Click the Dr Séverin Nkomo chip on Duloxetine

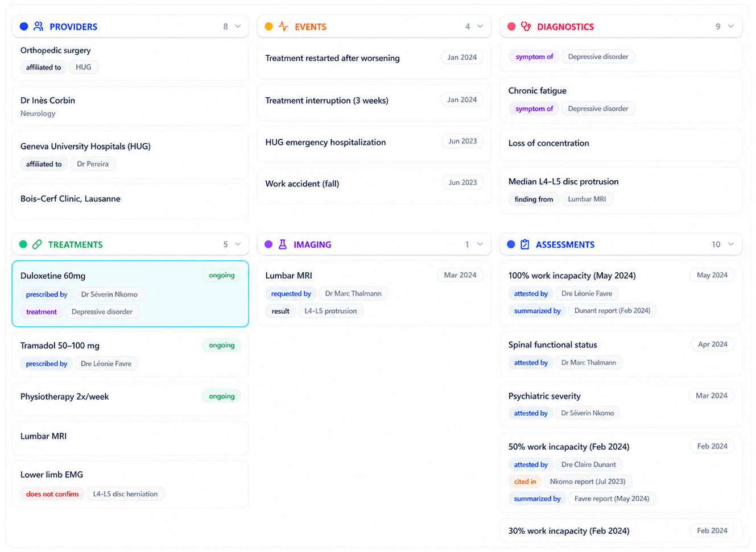point(109,294)
